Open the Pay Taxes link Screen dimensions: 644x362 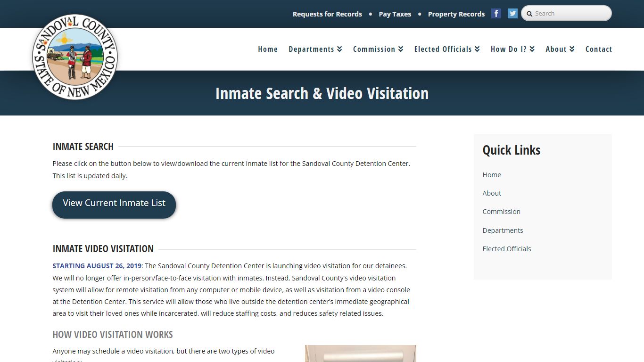[395, 14]
